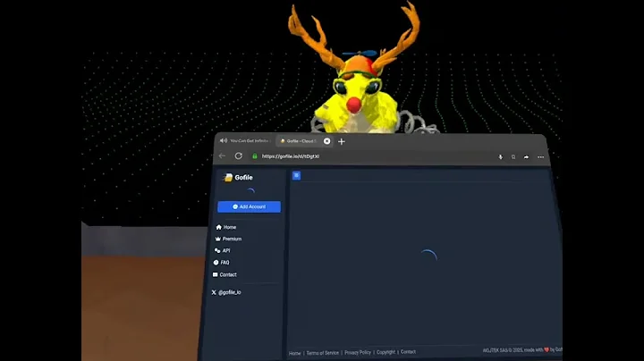Click the browser back arrow
The height and width of the screenshot is (361, 644).
[222, 155]
